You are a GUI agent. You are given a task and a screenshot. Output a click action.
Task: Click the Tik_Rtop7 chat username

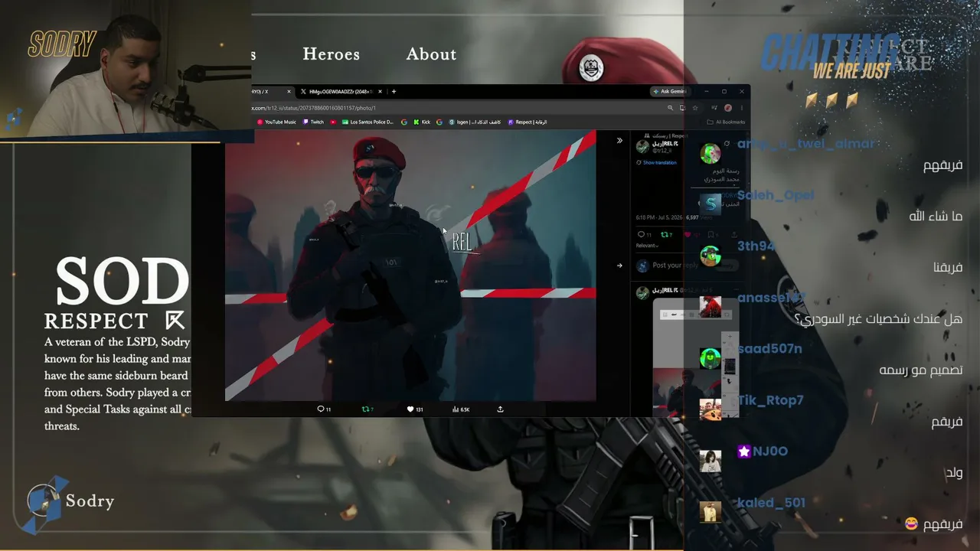click(x=770, y=400)
